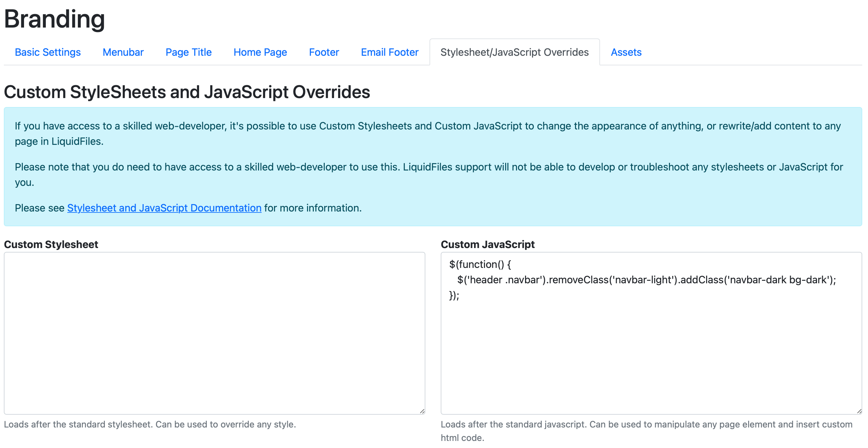Open Stylesheet and JavaScript Documentation link
Image resolution: width=868 pixels, height=448 pixels.
[164, 208]
